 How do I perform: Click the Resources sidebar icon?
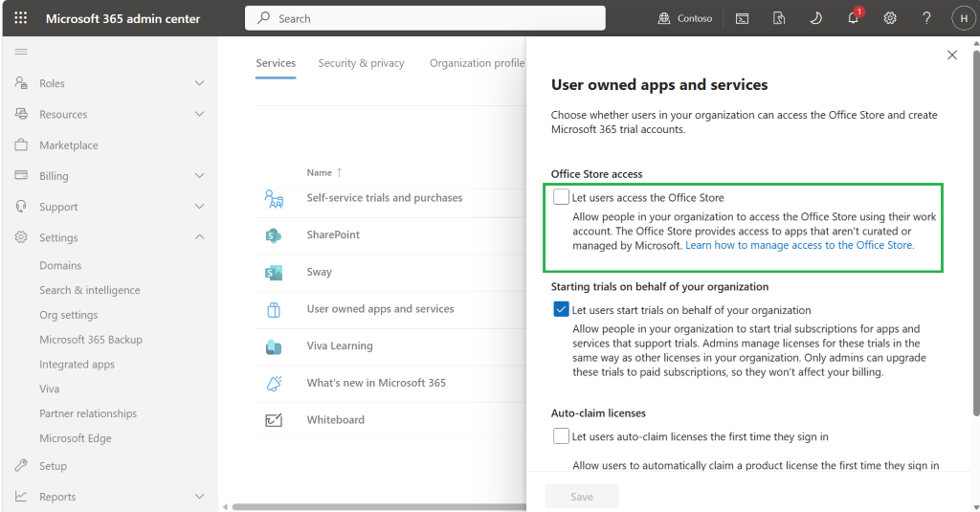[21, 114]
